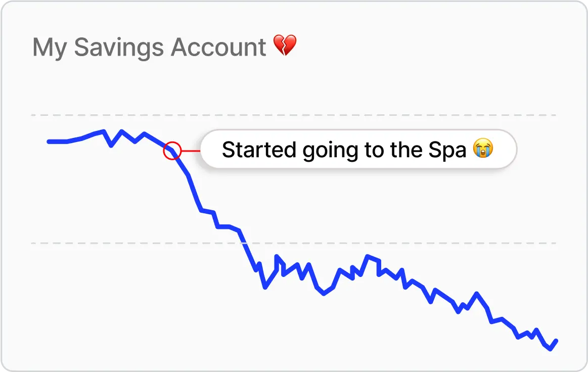The height and width of the screenshot is (372, 588).
Task: Click the broken heart emoji in title
Action: pos(285,46)
